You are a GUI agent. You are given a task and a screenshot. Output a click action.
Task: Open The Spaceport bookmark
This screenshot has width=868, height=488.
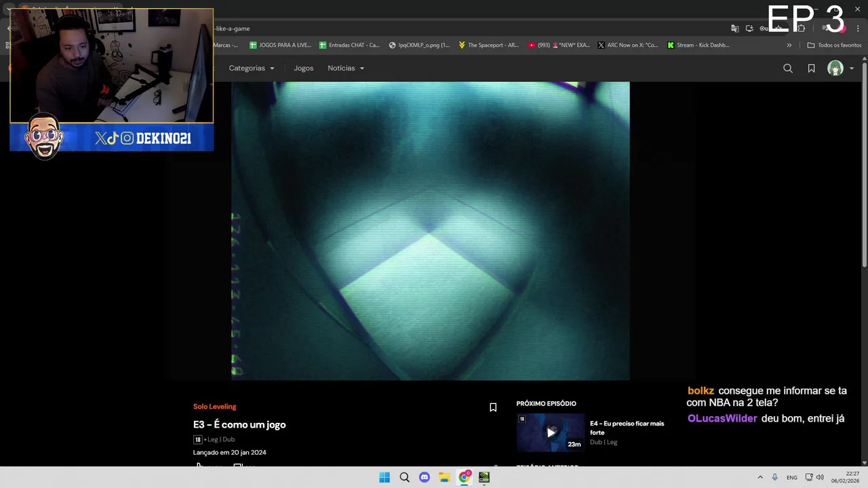[x=488, y=45]
